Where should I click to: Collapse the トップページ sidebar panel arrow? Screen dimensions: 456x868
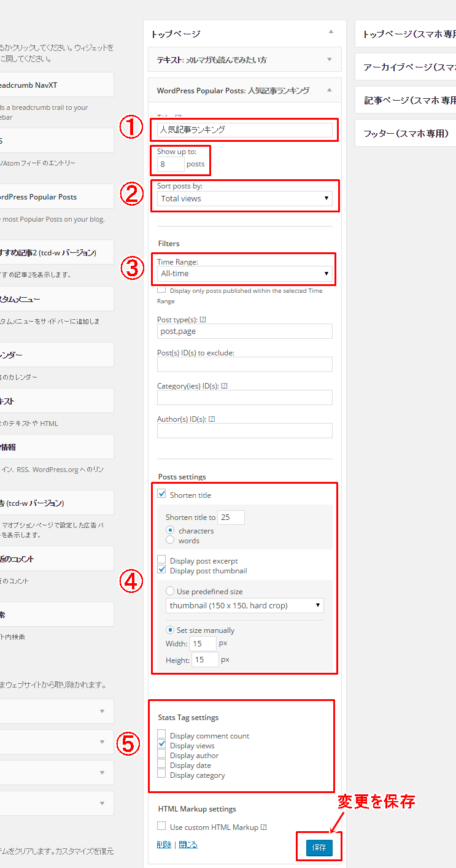click(331, 31)
